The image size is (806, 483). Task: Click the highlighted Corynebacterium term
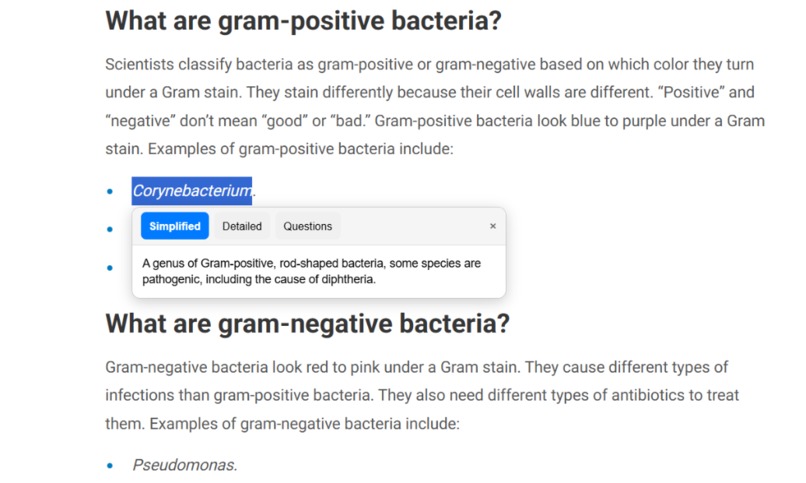pyautogui.click(x=192, y=191)
